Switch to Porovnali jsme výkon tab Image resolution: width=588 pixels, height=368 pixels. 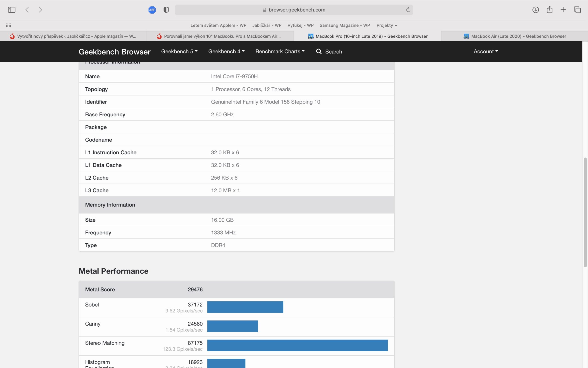pos(220,36)
